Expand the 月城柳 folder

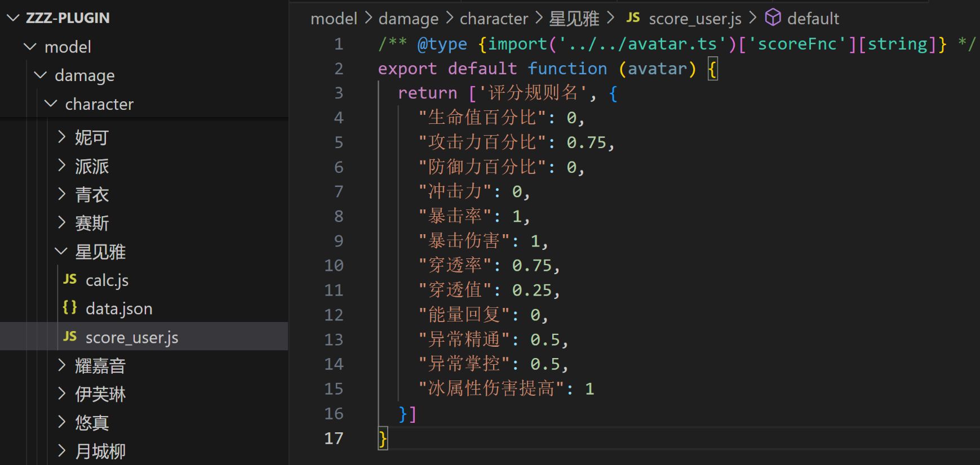click(x=62, y=451)
